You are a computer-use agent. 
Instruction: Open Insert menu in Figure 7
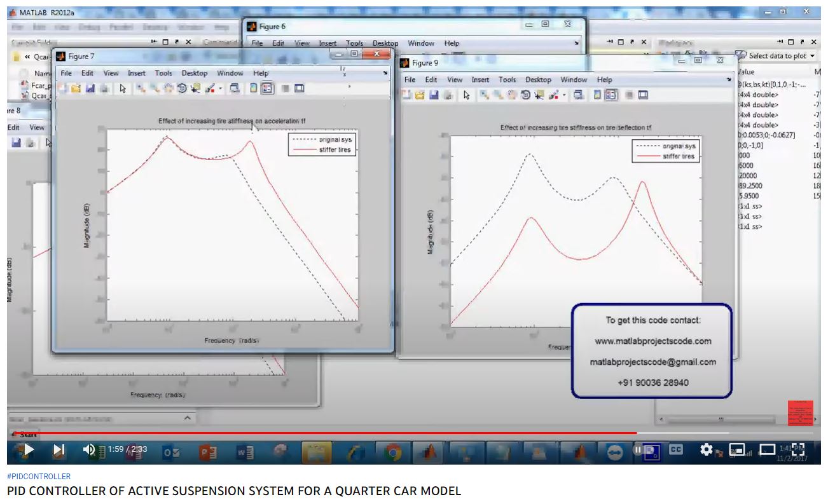(x=137, y=73)
